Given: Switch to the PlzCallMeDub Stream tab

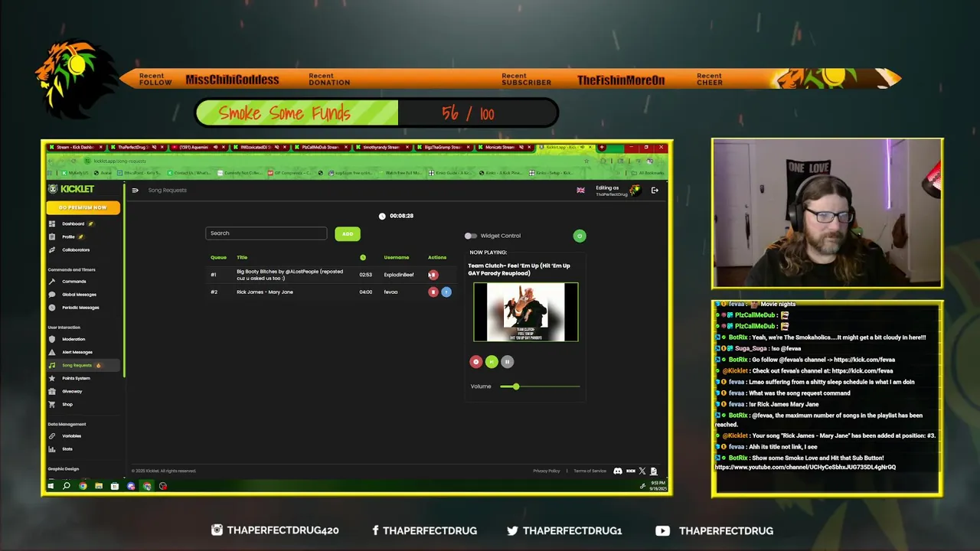Looking at the screenshot, I should pyautogui.click(x=322, y=147).
